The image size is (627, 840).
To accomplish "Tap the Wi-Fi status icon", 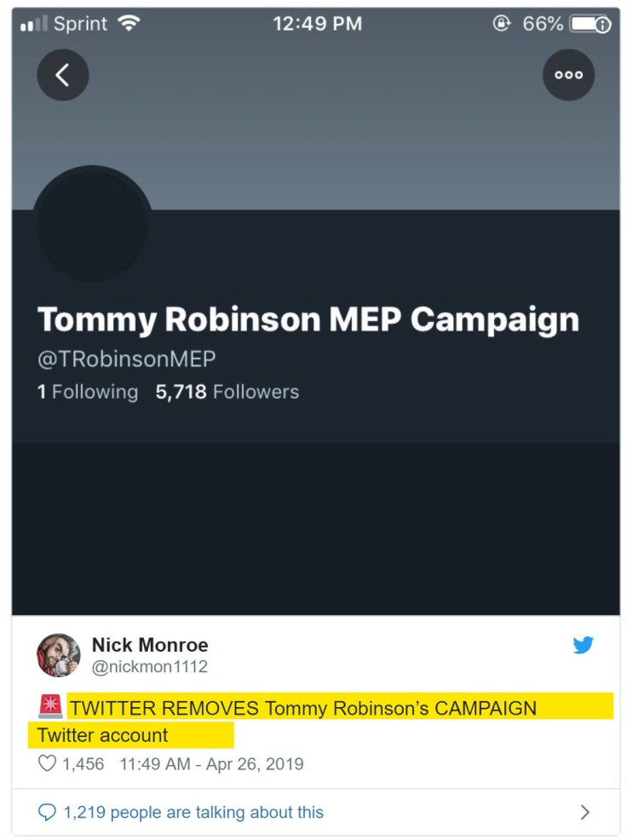I will click(x=130, y=24).
